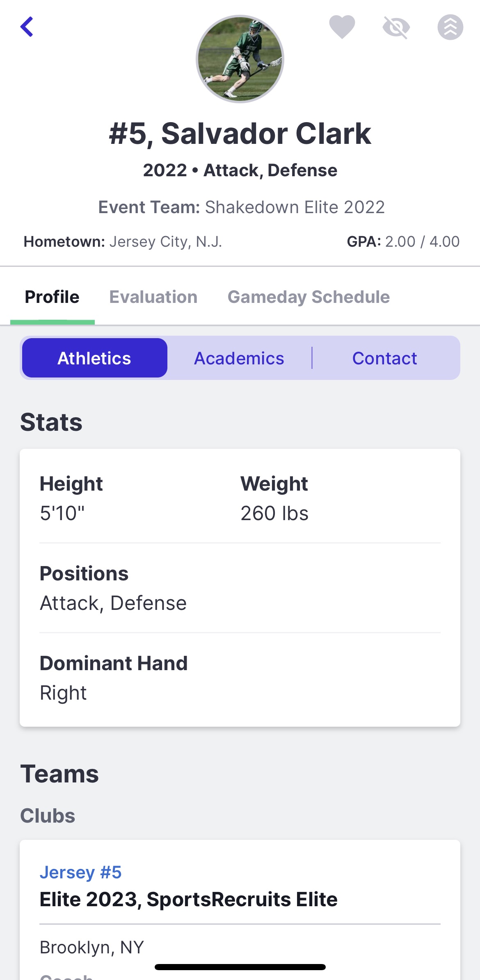The image size is (480, 980).
Task: Tap the back arrow icon
Action: tap(27, 27)
